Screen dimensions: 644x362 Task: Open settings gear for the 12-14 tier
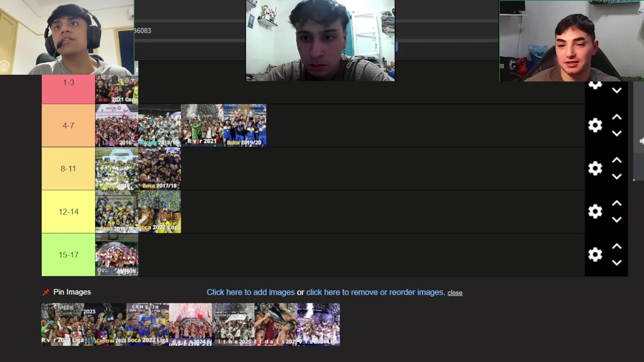[595, 212]
